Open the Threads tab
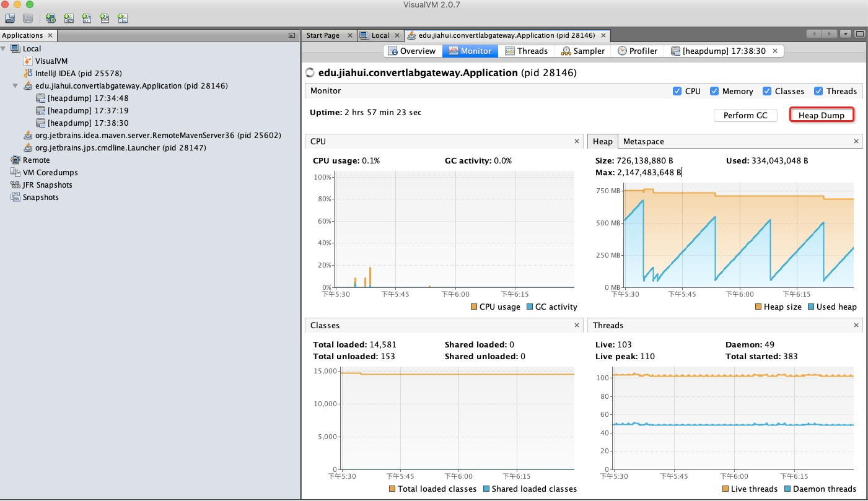 coord(527,51)
